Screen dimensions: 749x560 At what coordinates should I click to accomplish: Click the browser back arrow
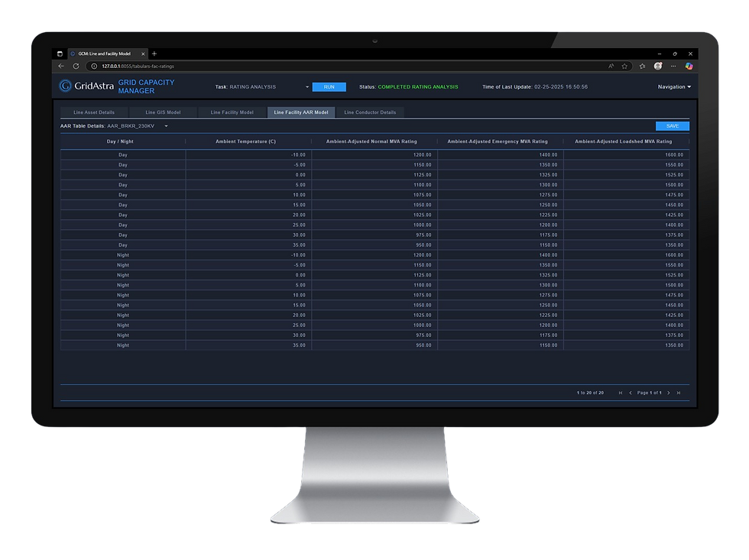[61, 66]
